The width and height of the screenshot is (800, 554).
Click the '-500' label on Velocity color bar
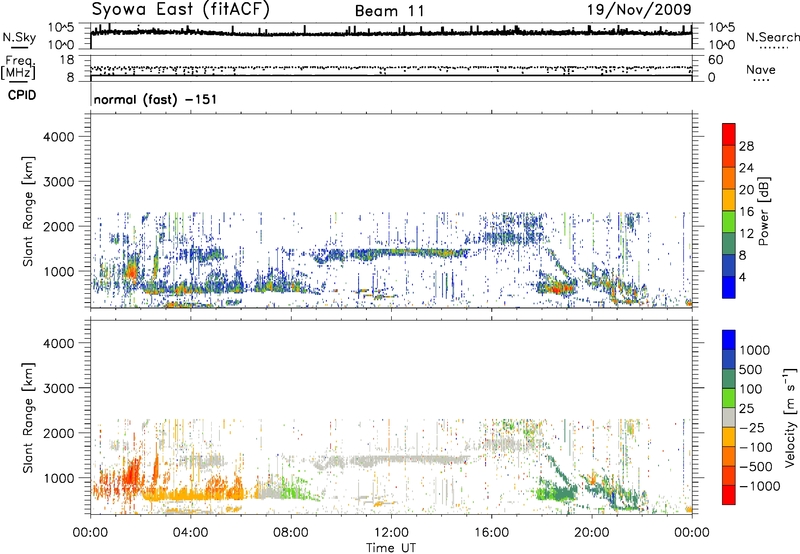756,467
